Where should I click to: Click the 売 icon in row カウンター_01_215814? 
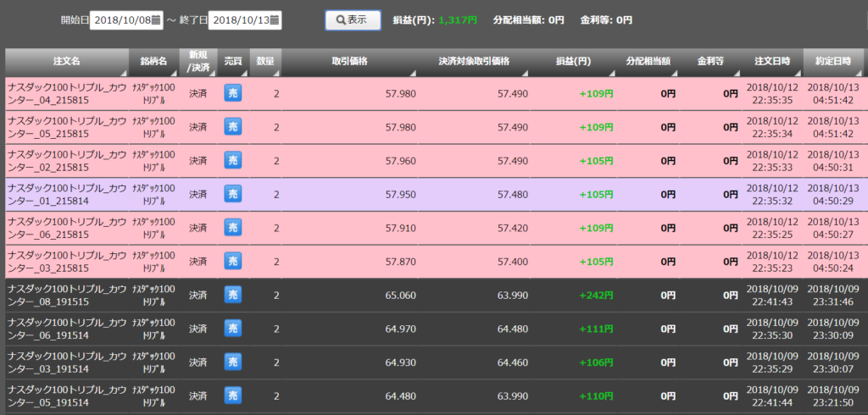point(233,194)
